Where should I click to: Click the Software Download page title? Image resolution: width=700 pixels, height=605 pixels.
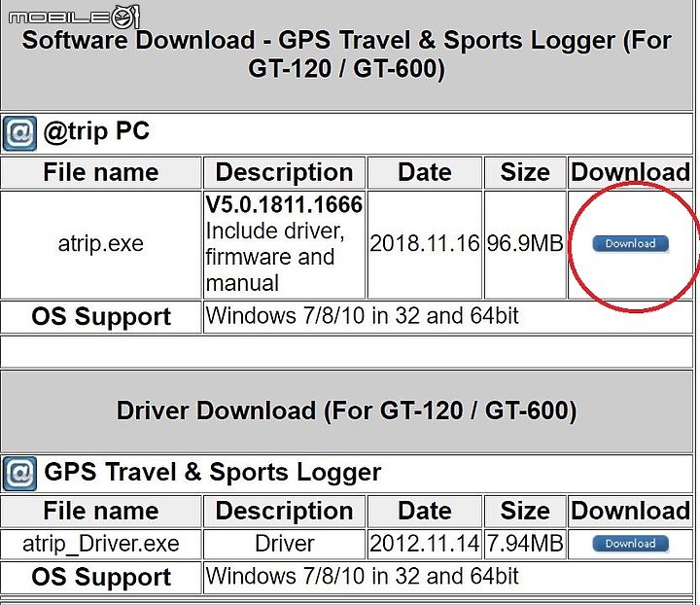point(346,54)
